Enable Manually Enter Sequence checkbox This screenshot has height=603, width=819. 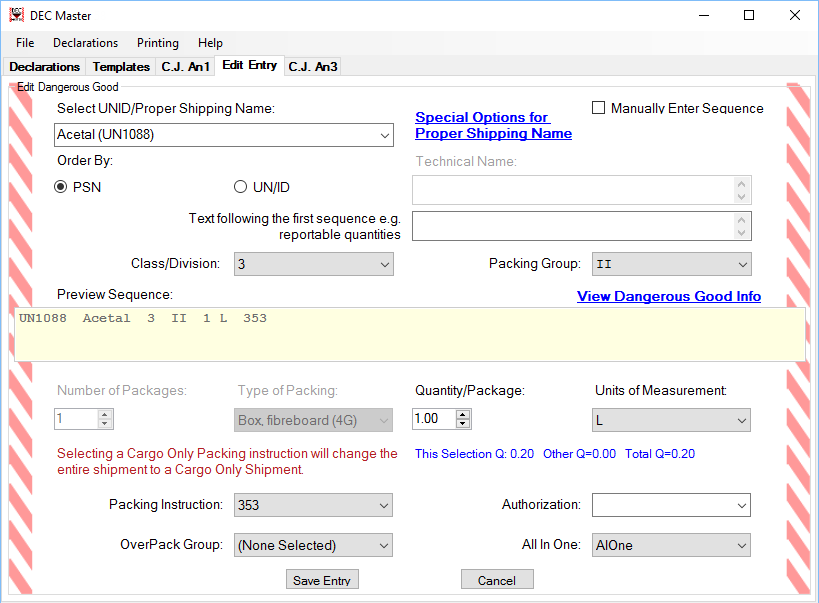(599, 108)
